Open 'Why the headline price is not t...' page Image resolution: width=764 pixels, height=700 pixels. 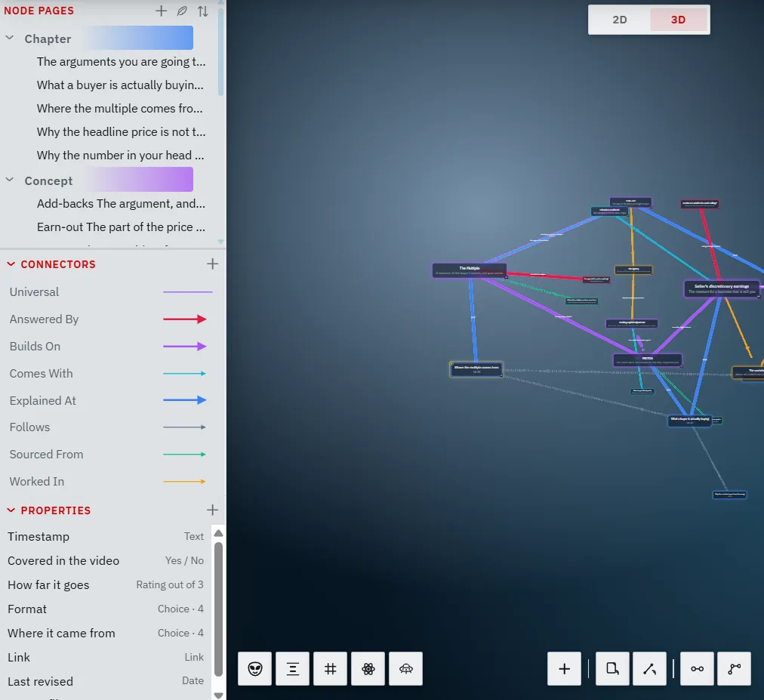click(121, 132)
